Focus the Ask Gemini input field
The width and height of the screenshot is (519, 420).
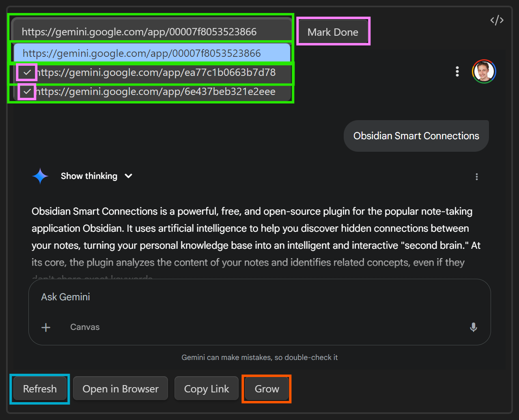(x=243, y=297)
